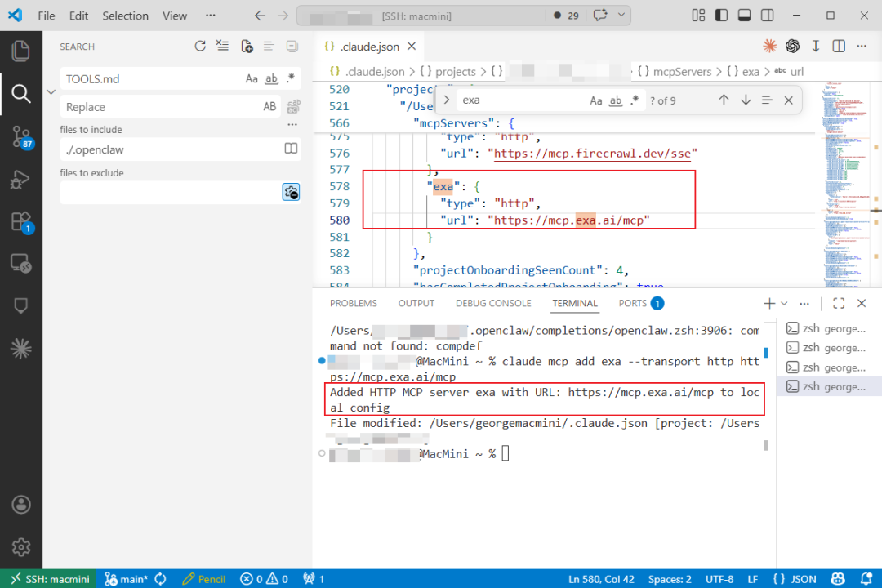Toggle Match Case in find widget
The width and height of the screenshot is (882, 588).
[595, 100]
